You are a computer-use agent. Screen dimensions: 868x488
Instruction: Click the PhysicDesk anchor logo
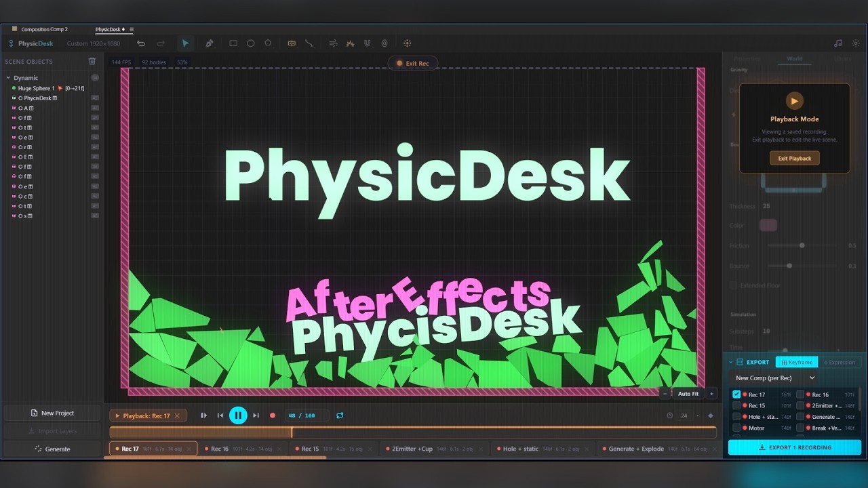click(11, 43)
